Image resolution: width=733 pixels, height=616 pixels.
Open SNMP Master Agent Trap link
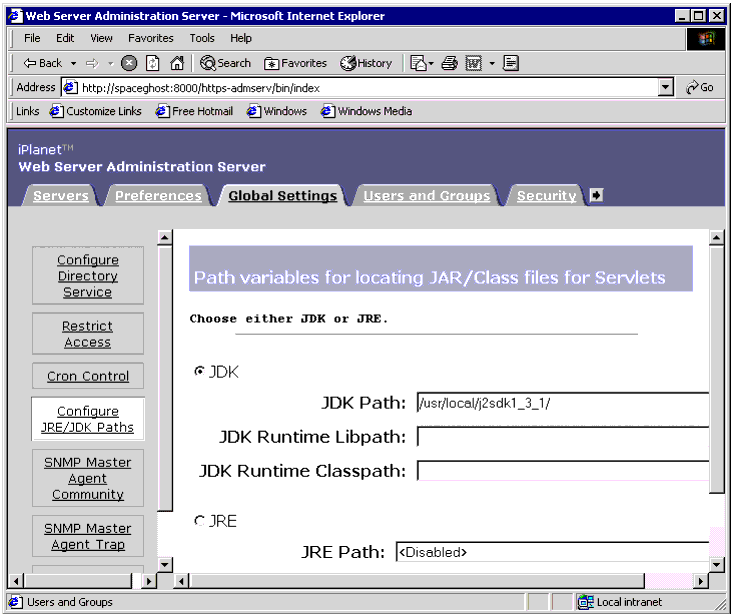88,537
